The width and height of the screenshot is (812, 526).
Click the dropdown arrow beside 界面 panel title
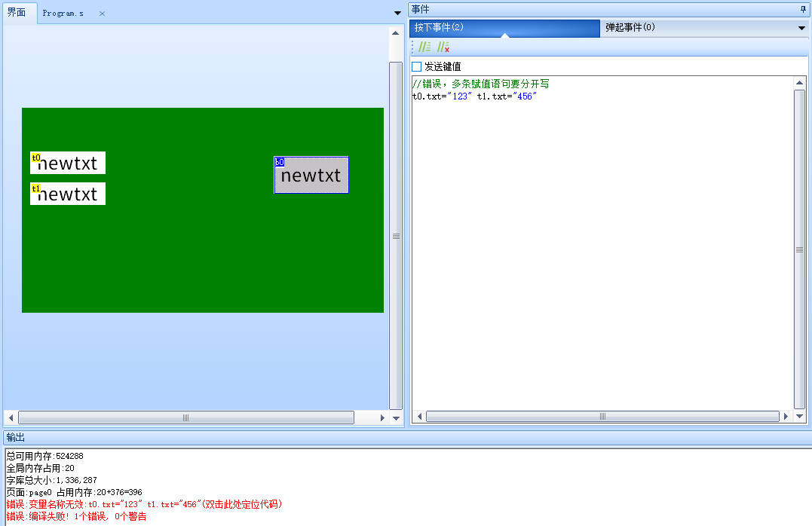coord(397,12)
